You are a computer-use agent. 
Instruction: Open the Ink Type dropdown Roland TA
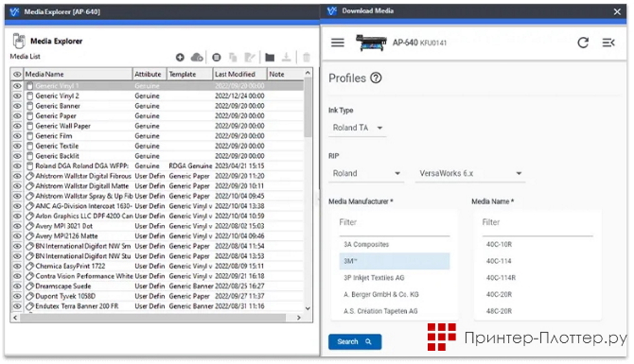point(358,128)
